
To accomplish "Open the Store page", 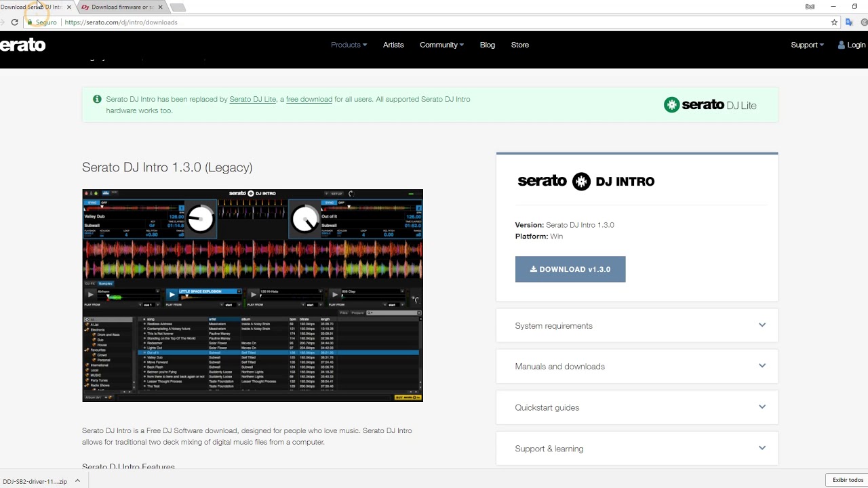I will 520,45.
